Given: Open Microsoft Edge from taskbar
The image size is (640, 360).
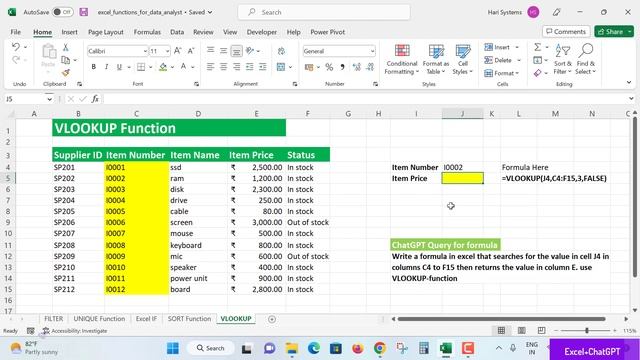Looking at the screenshot, I should [314, 348].
